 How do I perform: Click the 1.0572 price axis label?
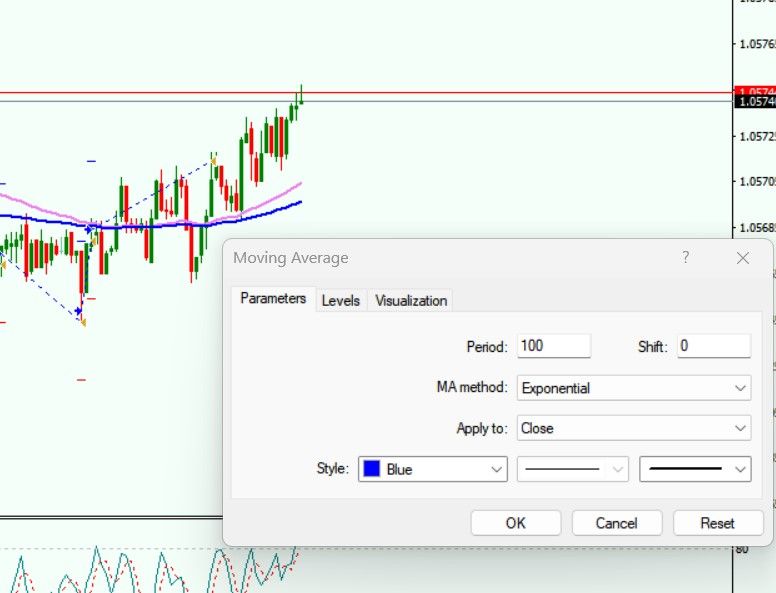pos(757,136)
